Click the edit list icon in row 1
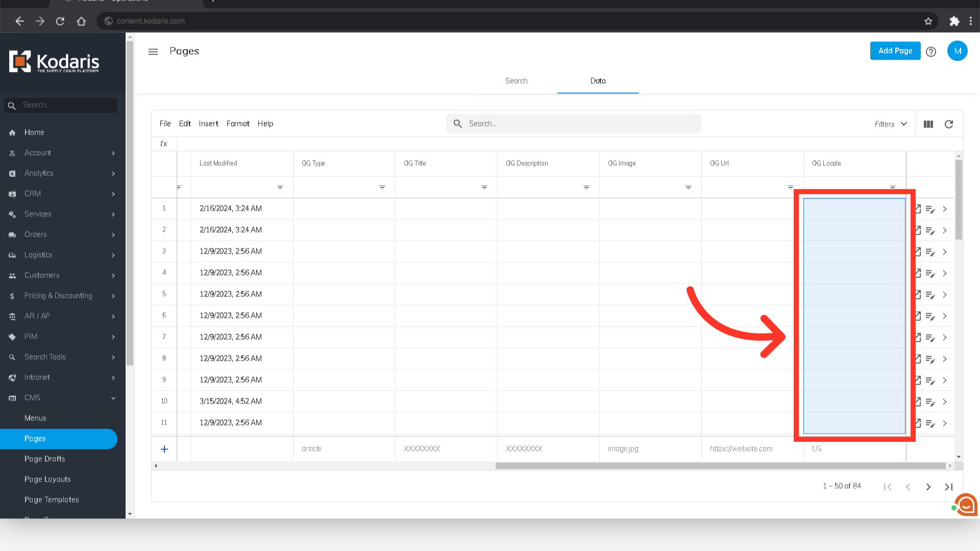Viewport: 980px width, 551px height. (930, 209)
